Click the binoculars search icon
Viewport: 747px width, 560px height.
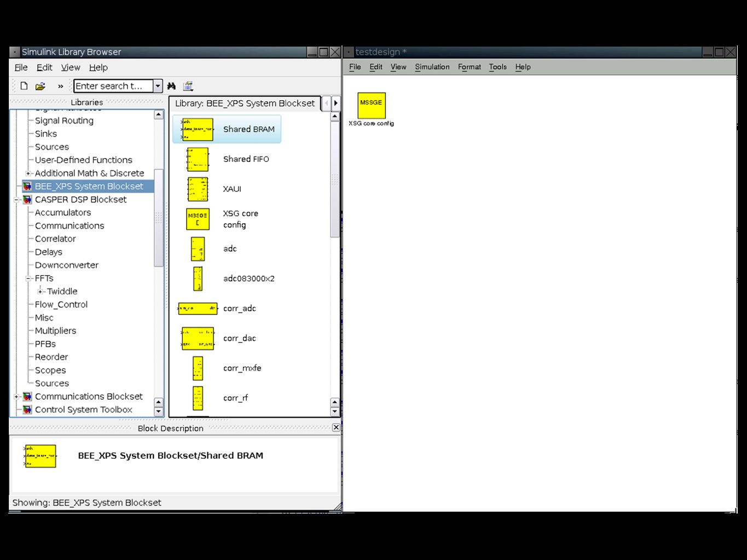[x=171, y=86]
